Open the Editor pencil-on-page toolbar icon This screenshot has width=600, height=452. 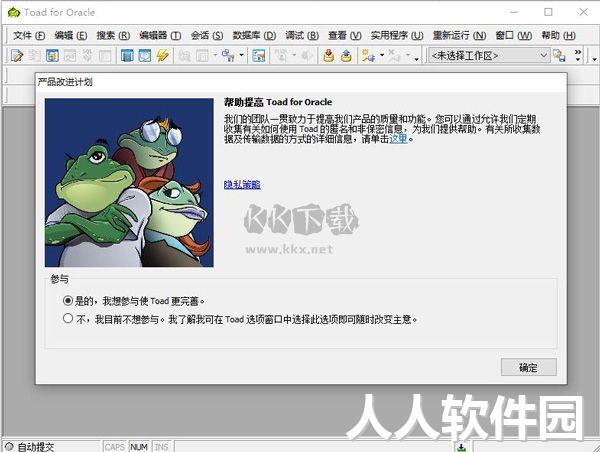point(17,56)
